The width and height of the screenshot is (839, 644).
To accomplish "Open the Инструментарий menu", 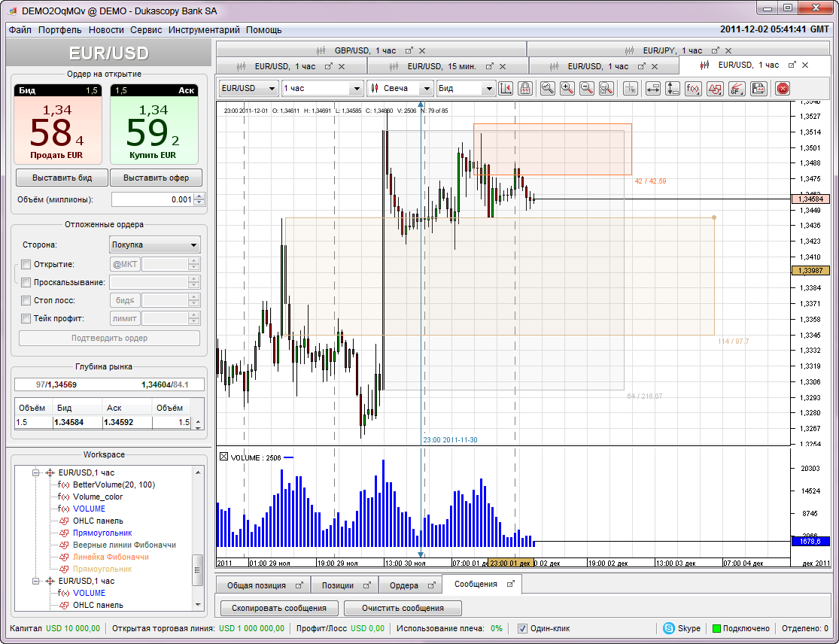I will [204, 30].
